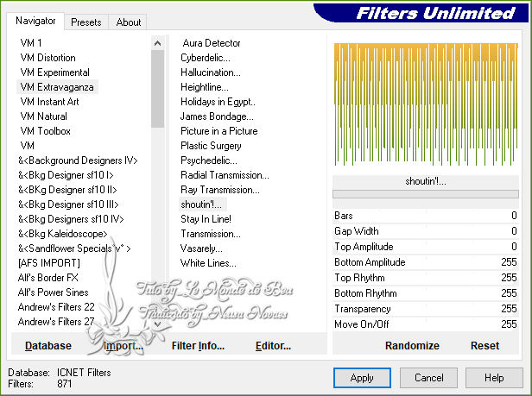Choose Radial Transmission... filter
The image size is (532, 396).
coord(225,175)
